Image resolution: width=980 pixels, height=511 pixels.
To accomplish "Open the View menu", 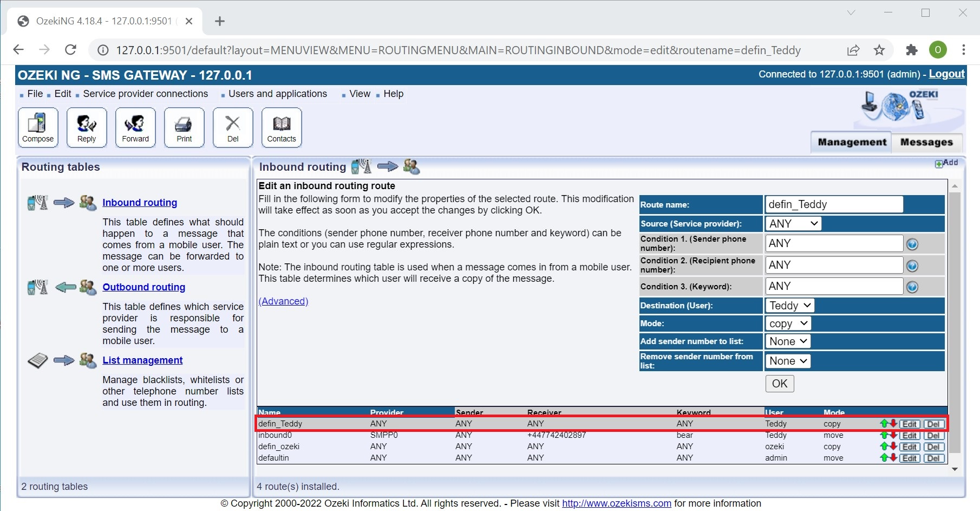I will tap(360, 94).
